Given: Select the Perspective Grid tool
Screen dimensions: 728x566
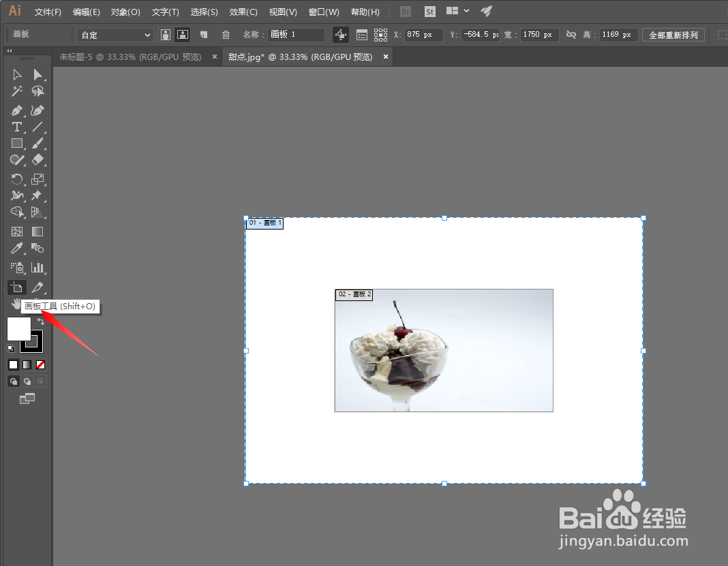Looking at the screenshot, I should [x=37, y=212].
